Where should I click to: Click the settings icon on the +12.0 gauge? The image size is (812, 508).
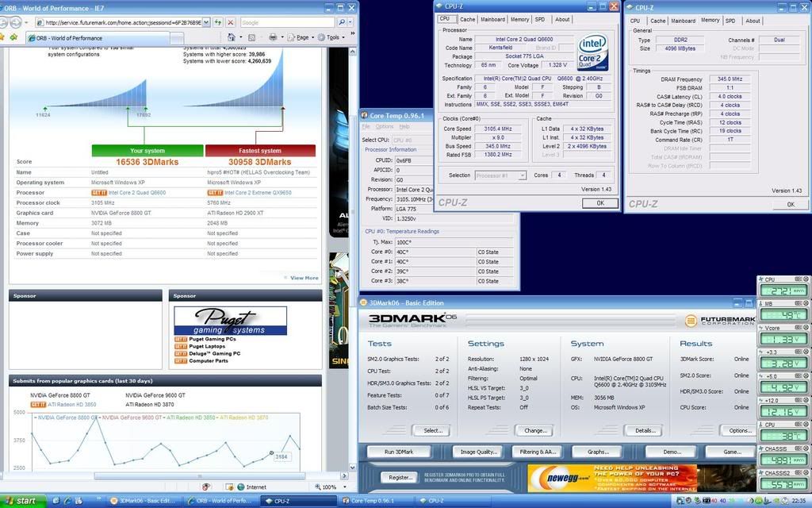click(x=799, y=400)
